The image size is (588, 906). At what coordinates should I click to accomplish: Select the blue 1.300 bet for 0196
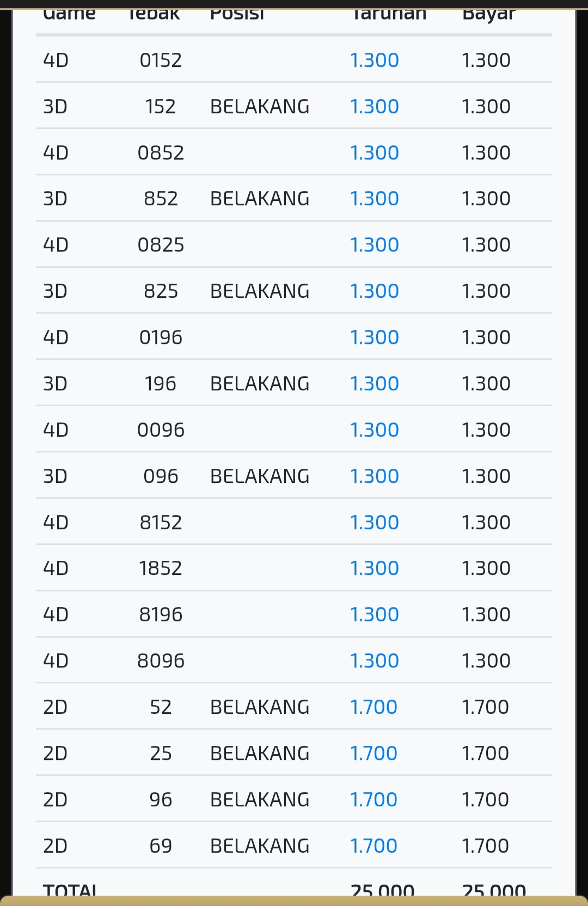pyautogui.click(x=375, y=338)
